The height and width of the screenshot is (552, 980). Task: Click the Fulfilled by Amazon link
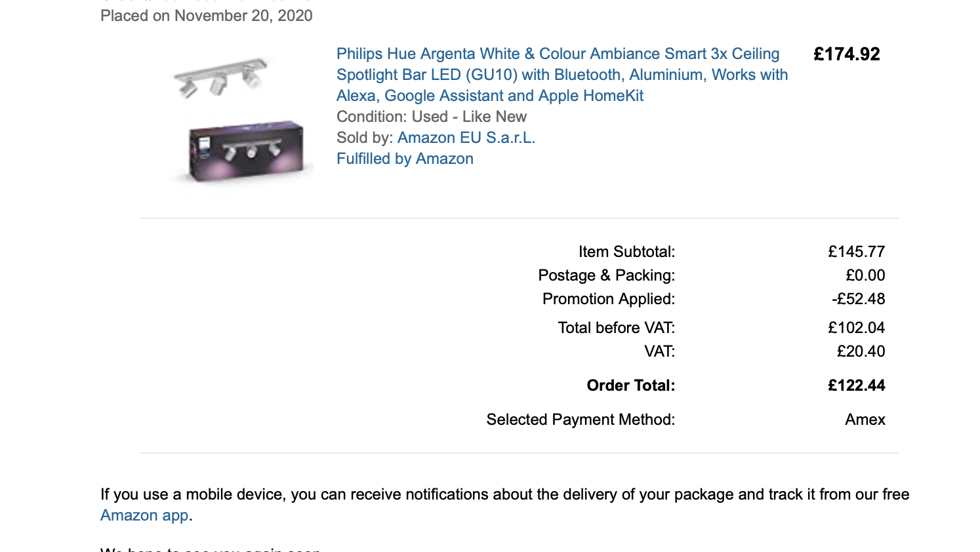click(x=405, y=159)
